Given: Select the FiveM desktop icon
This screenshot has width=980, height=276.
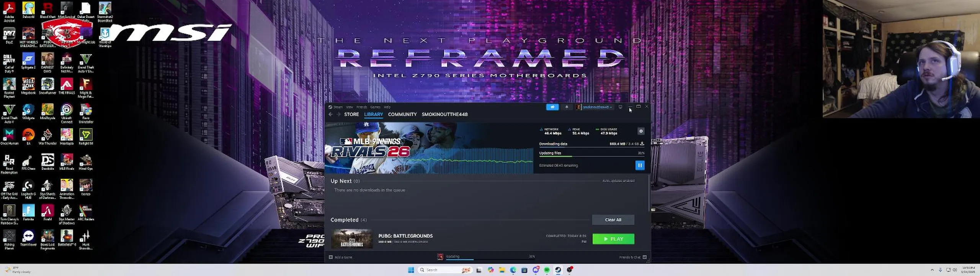Looking at the screenshot, I should pyautogui.click(x=47, y=213).
